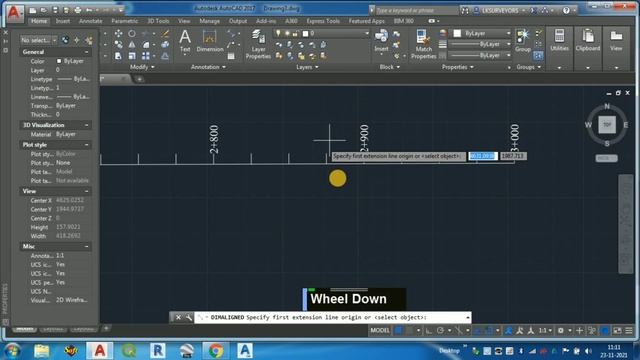Open Google Chrome from the taskbar
The width and height of the screenshot is (640, 360).
216,351
